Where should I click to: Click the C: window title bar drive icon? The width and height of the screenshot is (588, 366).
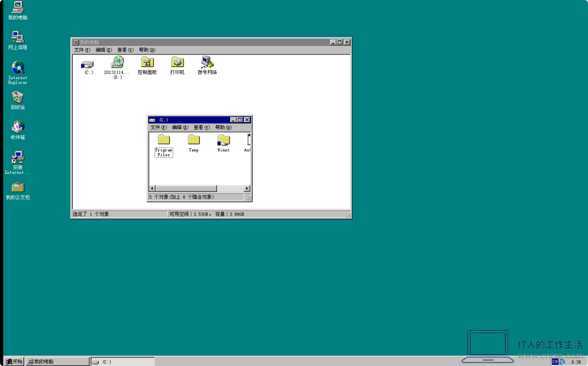click(x=152, y=120)
